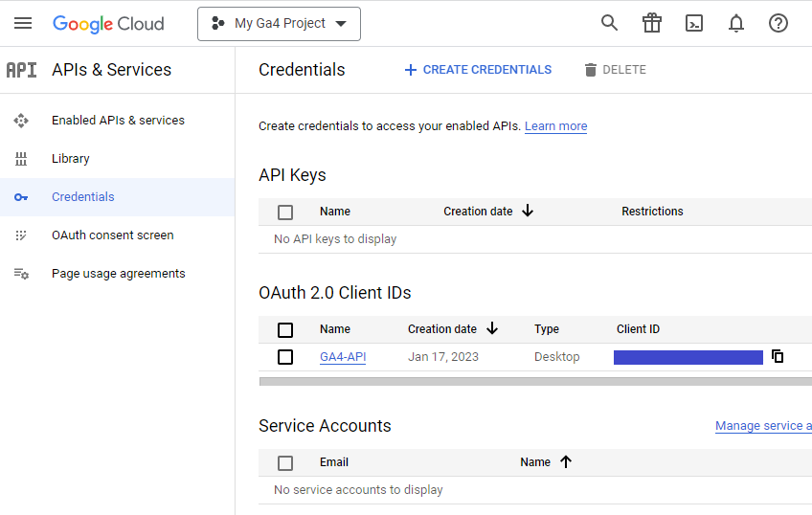Open the hamburger navigation menu
Image resolution: width=812 pixels, height=515 pixels.
tap(23, 23)
